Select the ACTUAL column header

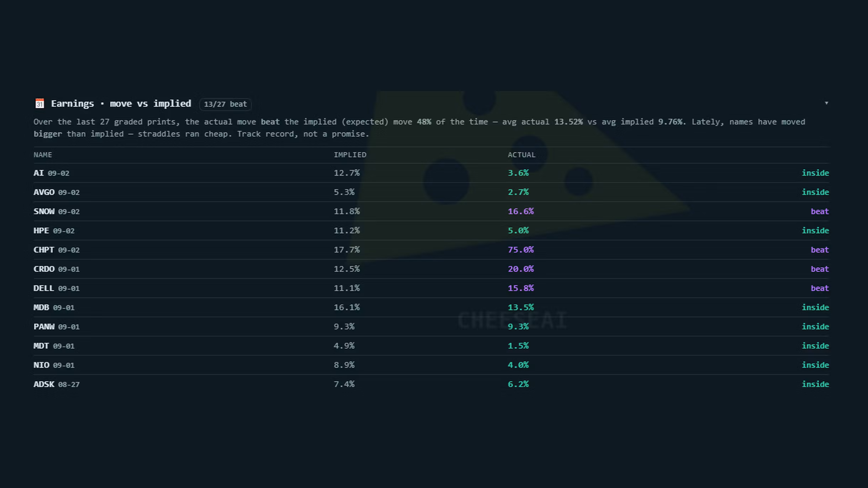pos(521,155)
